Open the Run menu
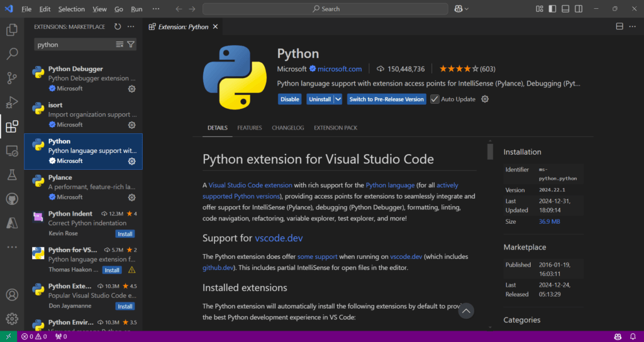This screenshot has height=342, width=644. pyautogui.click(x=136, y=9)
